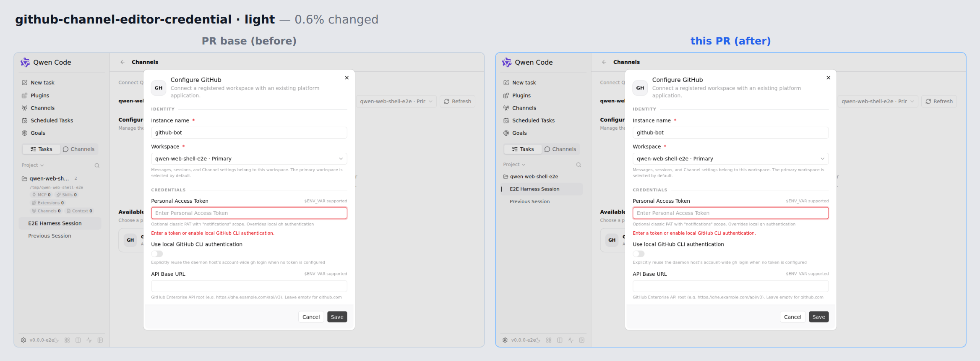Click Plugins icon in after panel sidebar
The height and width of the screenshot is (361, 980).
point(506,96)
